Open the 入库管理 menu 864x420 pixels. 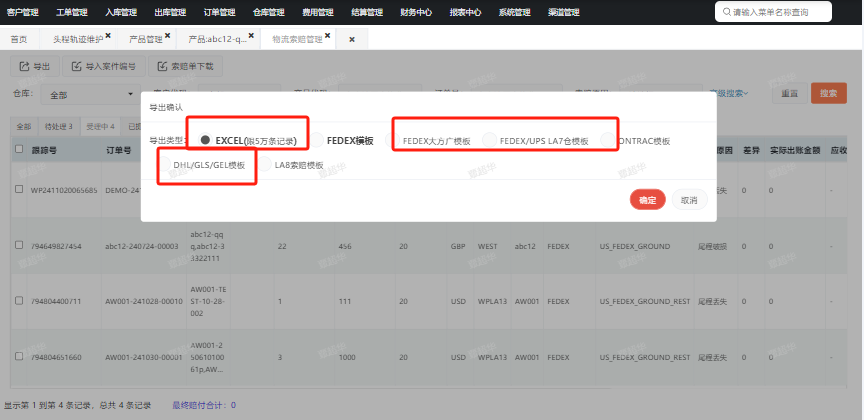(121, 12)
